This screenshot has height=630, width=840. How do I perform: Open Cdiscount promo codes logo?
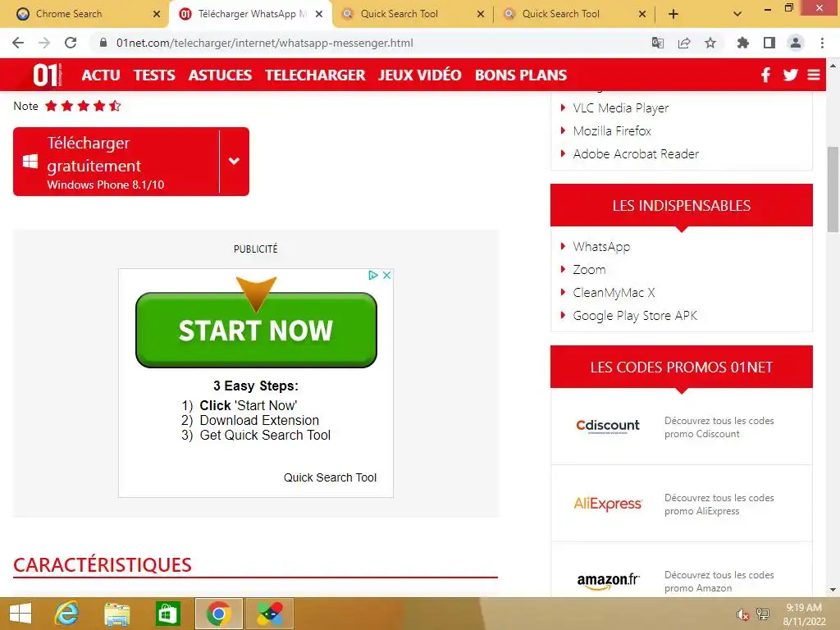click(x=608, y=426)
